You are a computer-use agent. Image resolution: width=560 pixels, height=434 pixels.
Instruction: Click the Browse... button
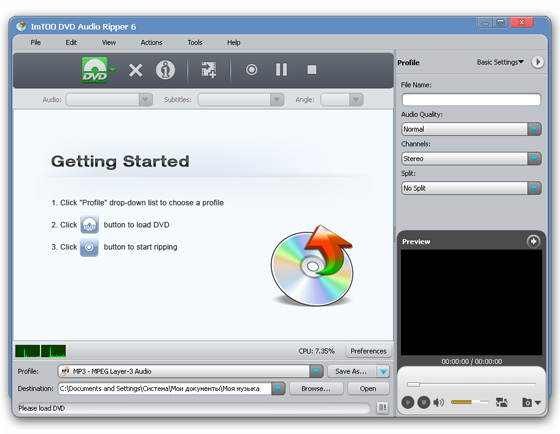[x=316, y=389]
